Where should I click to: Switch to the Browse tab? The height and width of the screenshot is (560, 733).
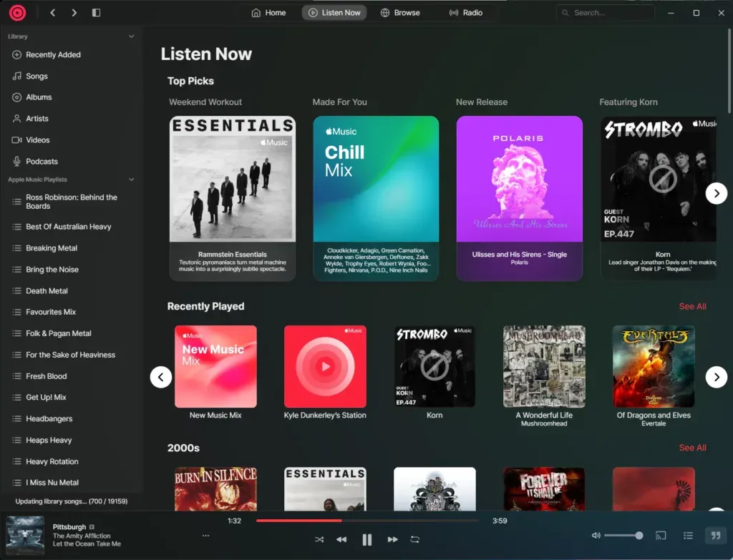pos(401,13)
